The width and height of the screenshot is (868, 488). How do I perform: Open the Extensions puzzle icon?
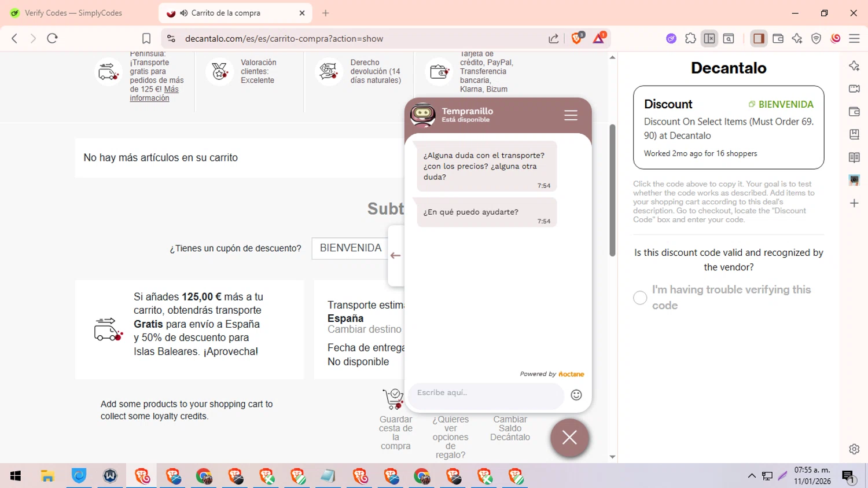tap(690, 39)
